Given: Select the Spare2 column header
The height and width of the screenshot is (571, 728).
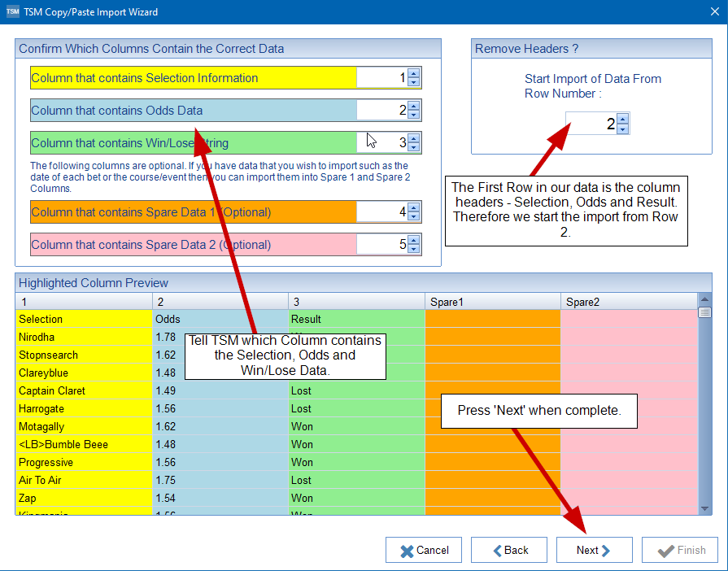Looking at the screenshot, I should pyautogui.click(x=629, y=302).
